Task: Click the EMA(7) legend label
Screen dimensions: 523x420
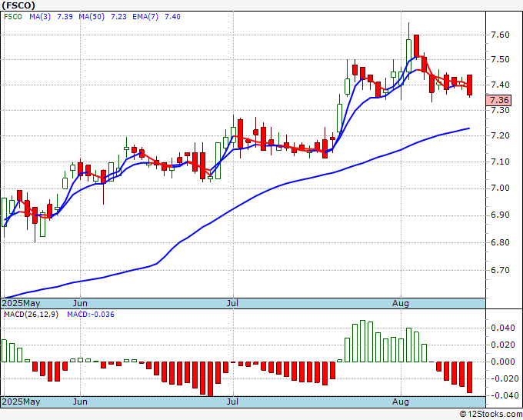Action: point(145,17)
